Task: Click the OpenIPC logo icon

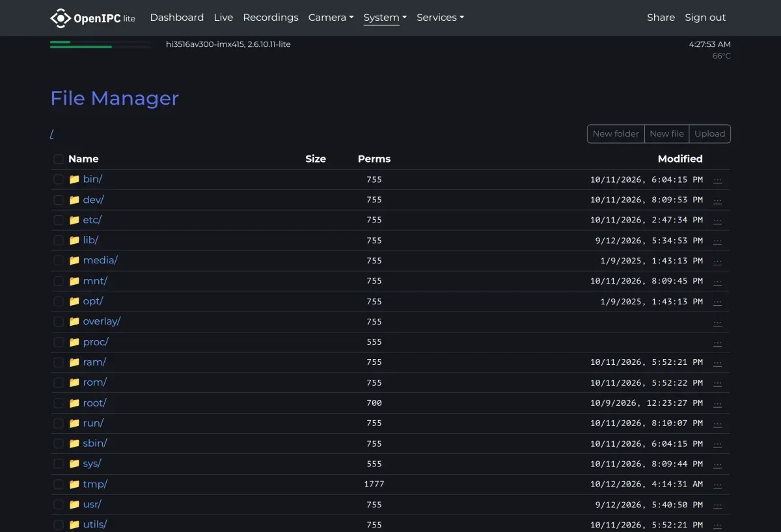Action: coord(61,18)
